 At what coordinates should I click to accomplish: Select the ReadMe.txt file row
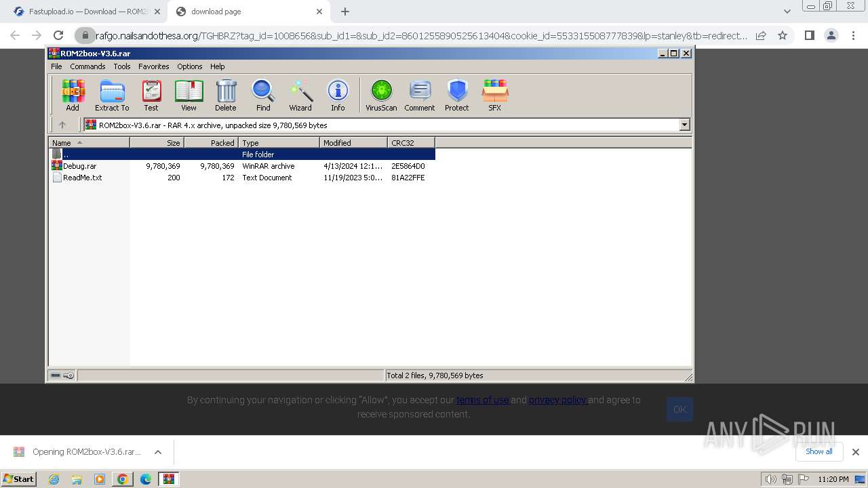242,178
